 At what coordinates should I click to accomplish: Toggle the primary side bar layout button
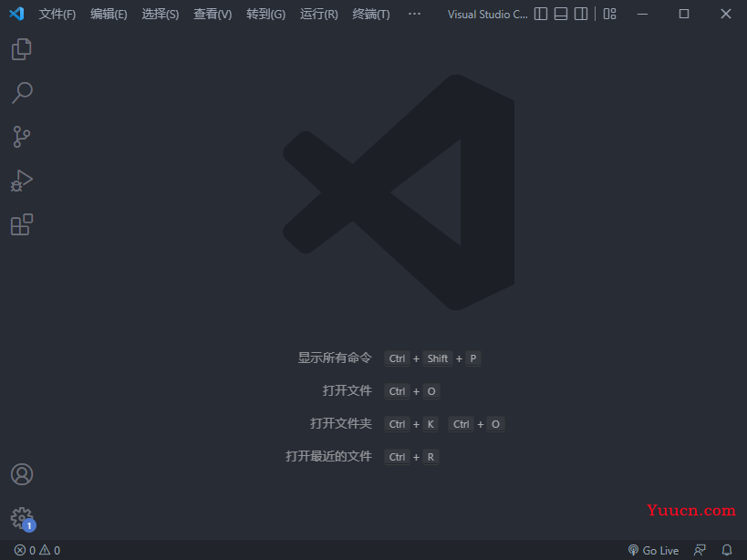pos(541,14)
